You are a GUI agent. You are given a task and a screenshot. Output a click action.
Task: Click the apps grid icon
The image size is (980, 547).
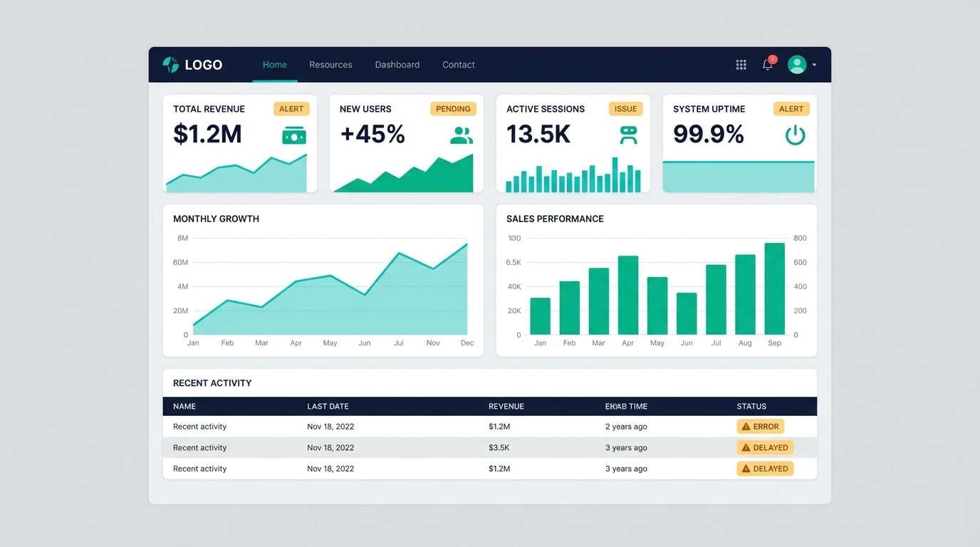[741, 64]
